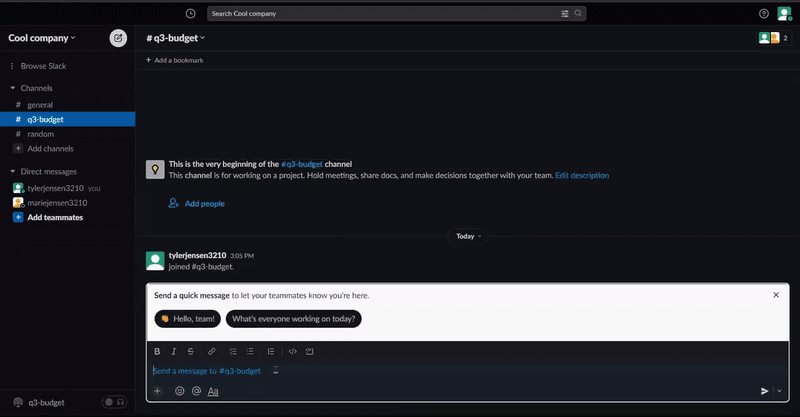Open the Today date dropdown
The height and width of the screenshot is (417, 800).
coord(465,236)
